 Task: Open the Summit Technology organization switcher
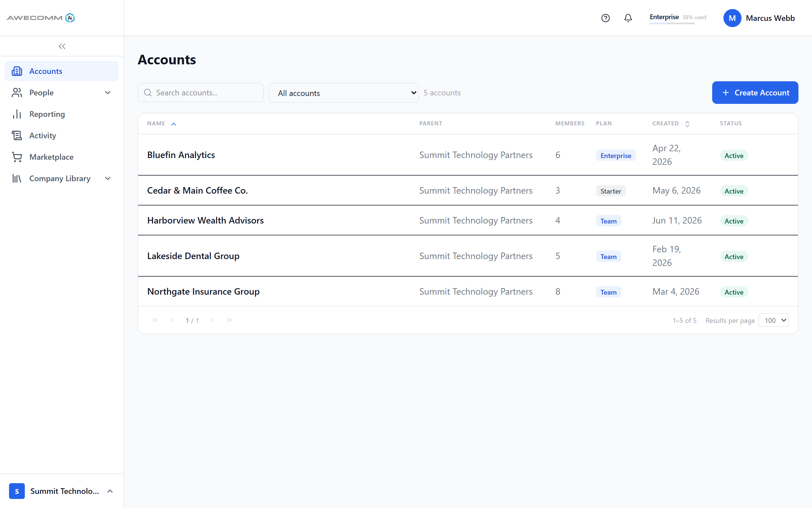click(62, 491)
